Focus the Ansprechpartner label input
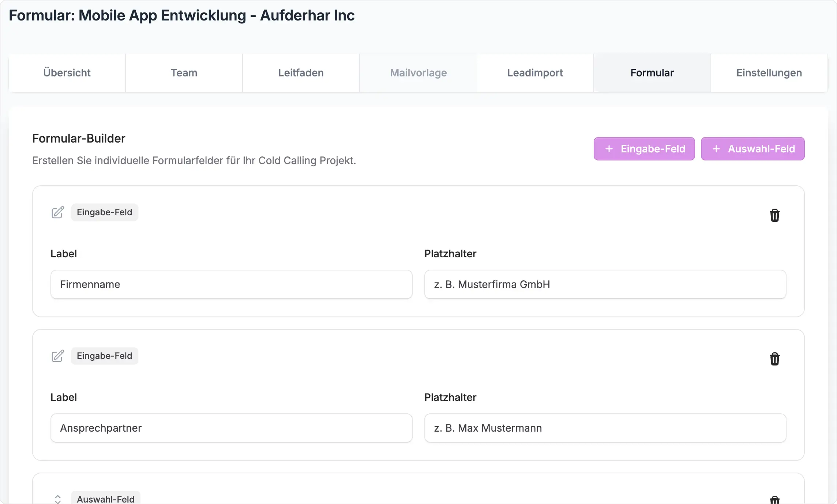 click(231, 428)
